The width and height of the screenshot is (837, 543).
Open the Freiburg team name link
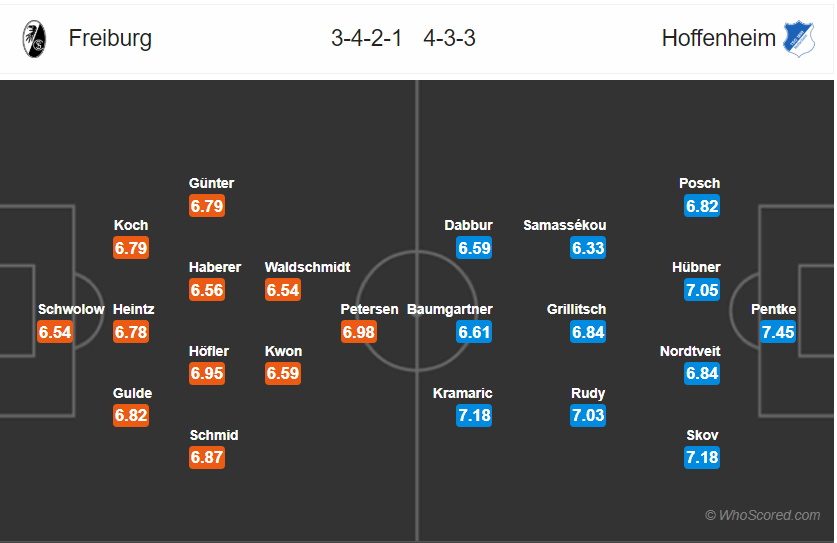110,38
